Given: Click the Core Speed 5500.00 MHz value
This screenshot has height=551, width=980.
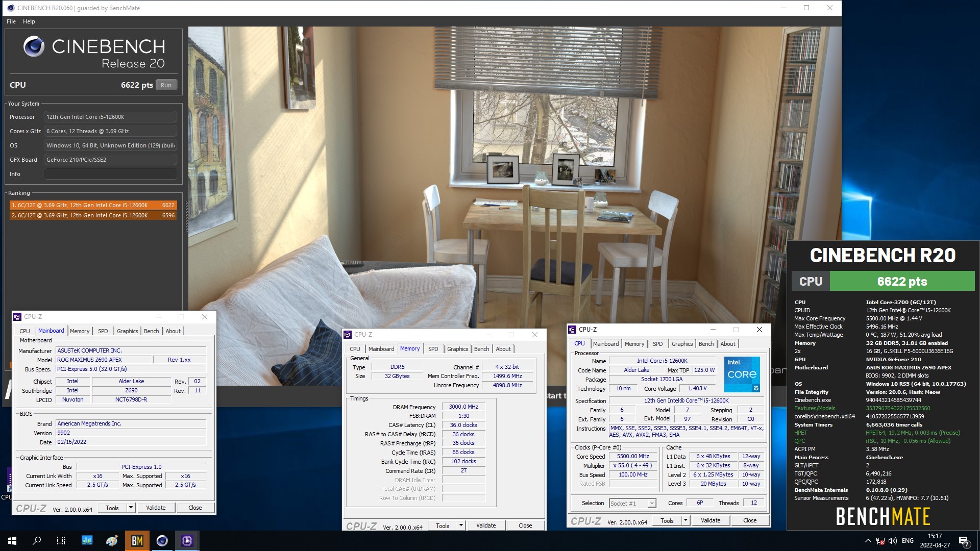Looking at the screenshot, I should point(633,457).
